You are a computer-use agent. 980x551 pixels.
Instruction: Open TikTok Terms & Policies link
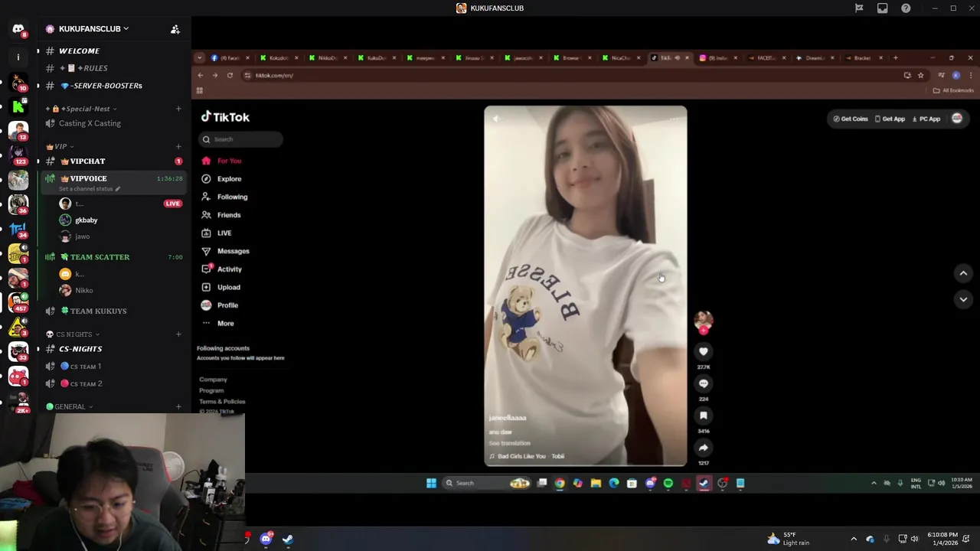[222, 402]
